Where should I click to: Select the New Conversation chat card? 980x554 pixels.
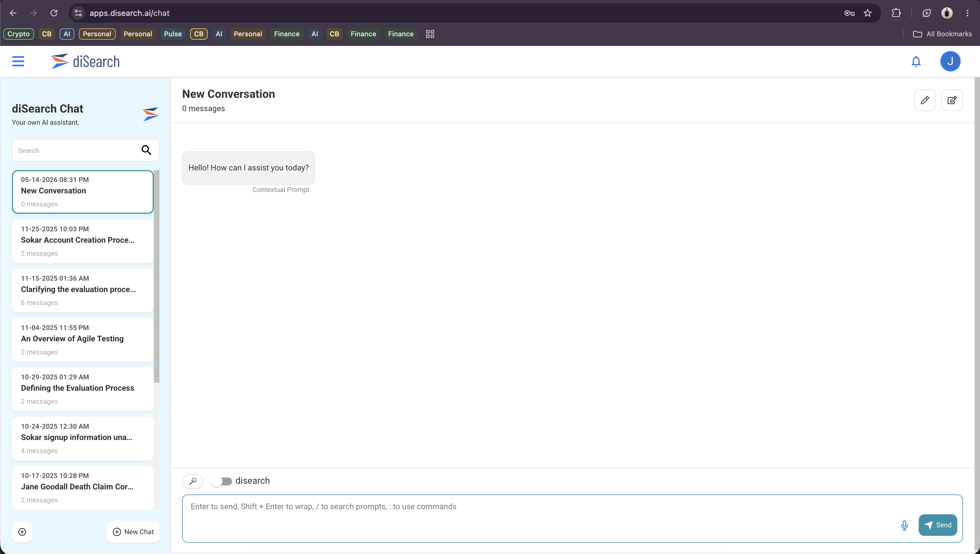(x=83, y=192)
